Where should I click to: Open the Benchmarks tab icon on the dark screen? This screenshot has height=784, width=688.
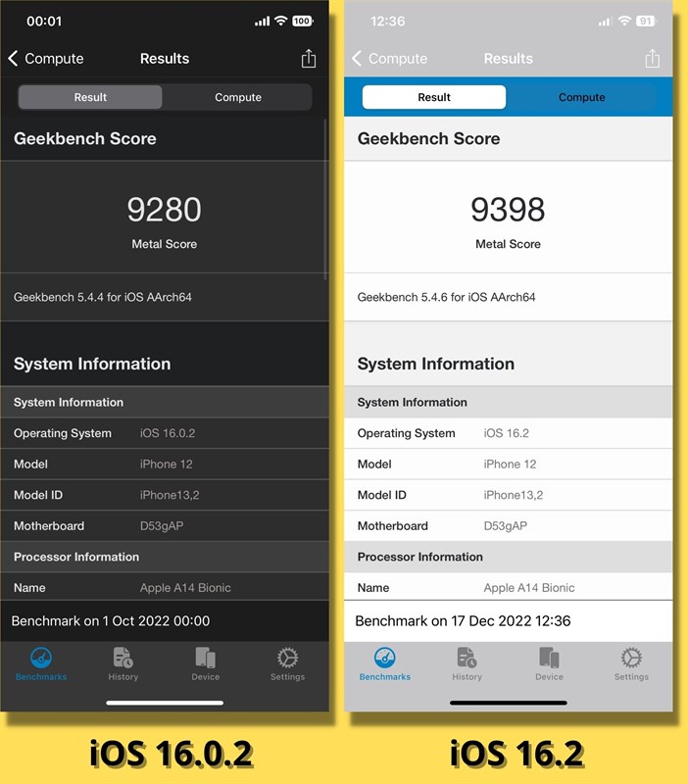(x=41, y=658)
